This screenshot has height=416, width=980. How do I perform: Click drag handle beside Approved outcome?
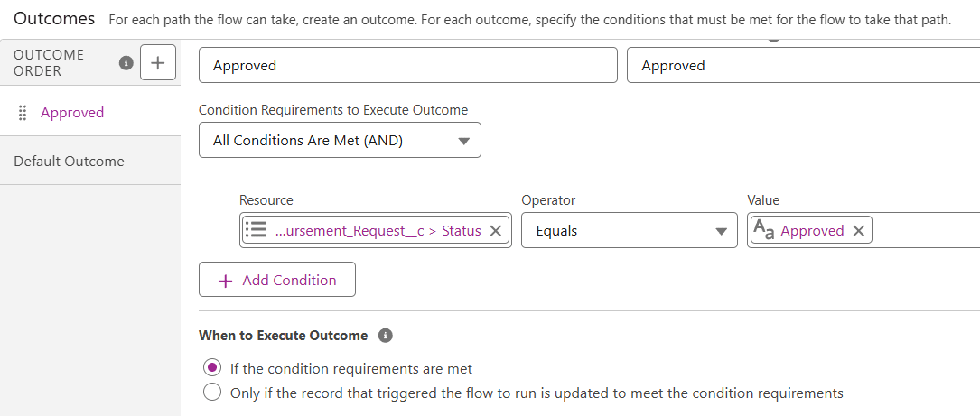pos(23,113)
